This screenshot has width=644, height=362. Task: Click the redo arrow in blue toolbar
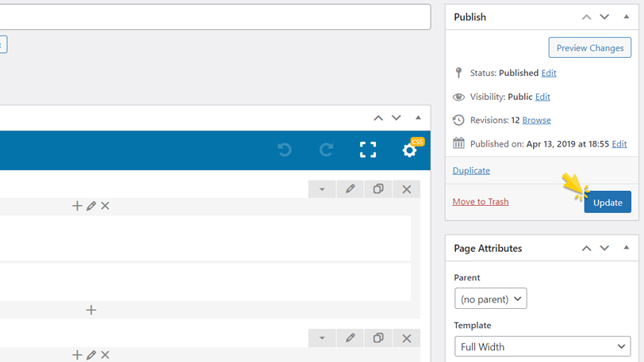(x=326, y=150)
